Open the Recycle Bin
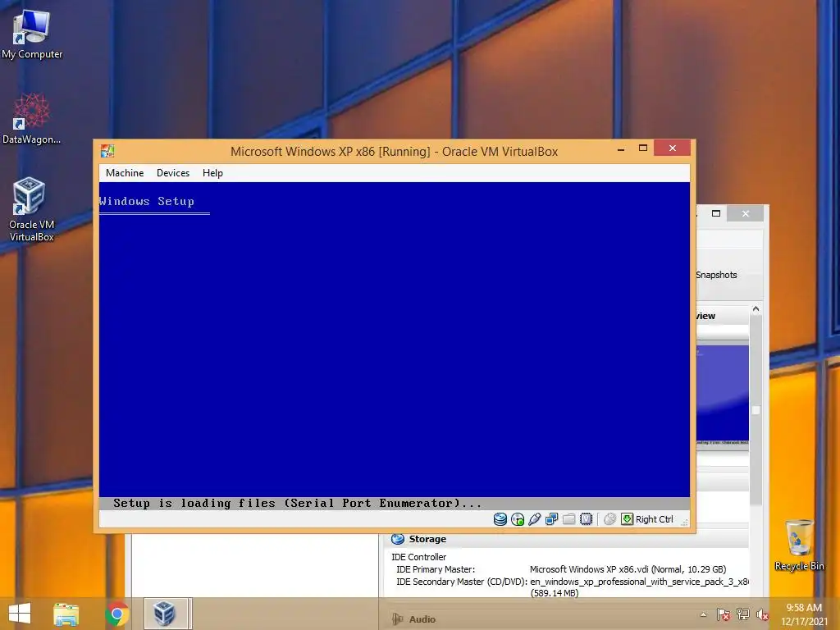840x630 pixels. (799, 545)
